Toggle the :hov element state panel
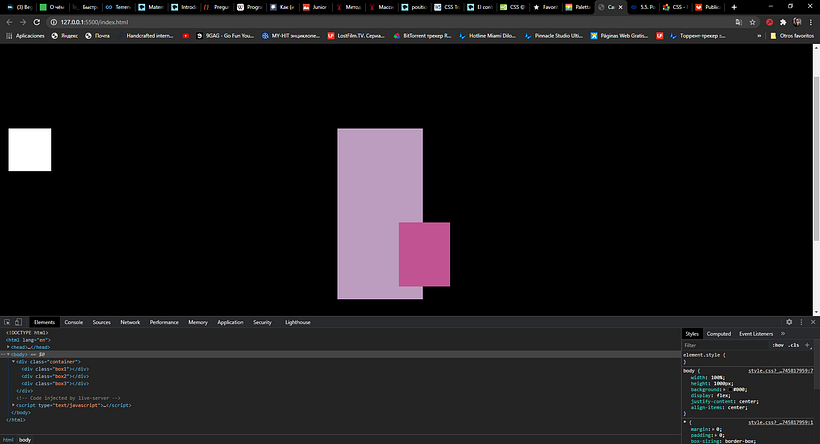The width and height of the screenshot is (820, 444). [778, 345]
